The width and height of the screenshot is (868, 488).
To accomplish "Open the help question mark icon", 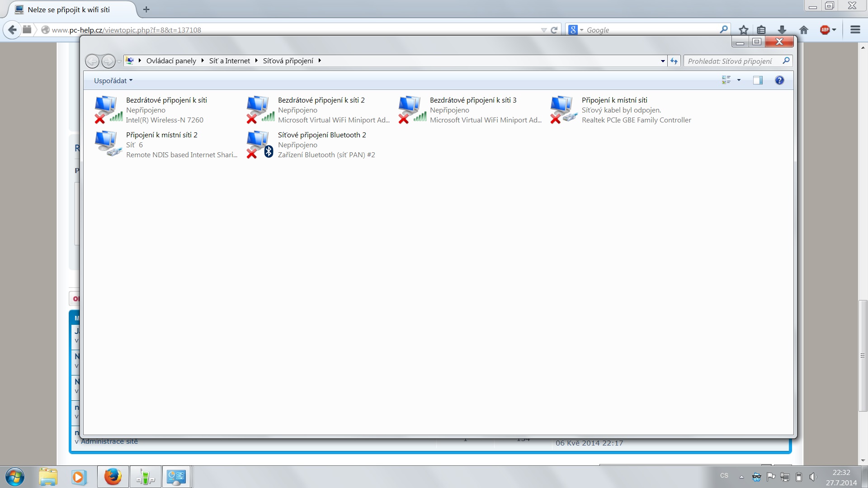I will (x=779, y=80).
